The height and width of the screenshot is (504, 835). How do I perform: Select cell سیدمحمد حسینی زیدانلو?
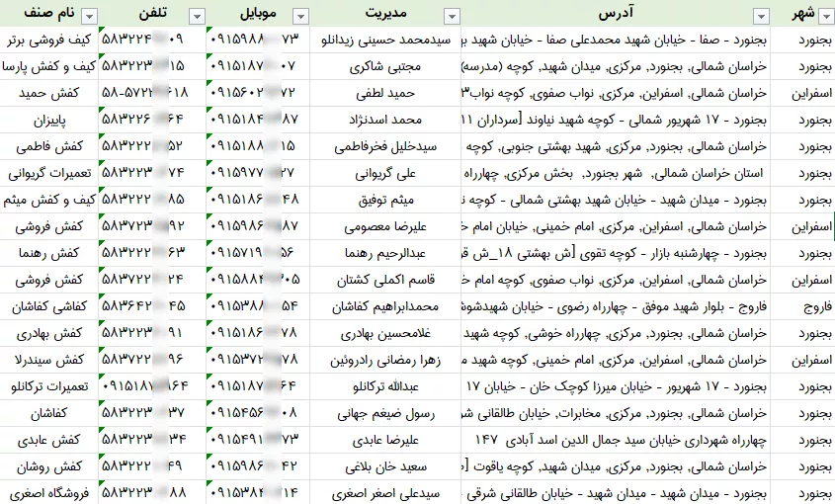pyautogui.click(x=385, y=40)
